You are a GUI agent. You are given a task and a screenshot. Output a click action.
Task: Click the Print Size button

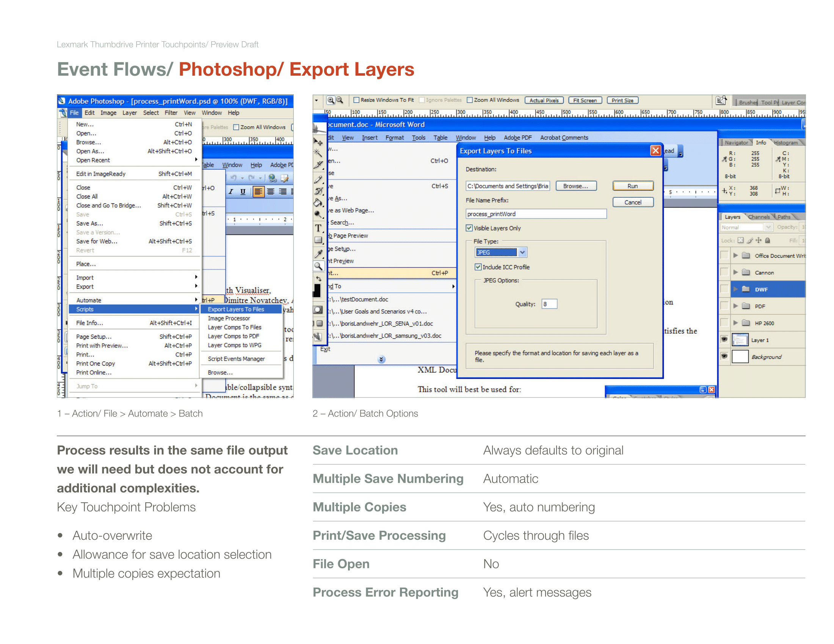pos(622,100)
